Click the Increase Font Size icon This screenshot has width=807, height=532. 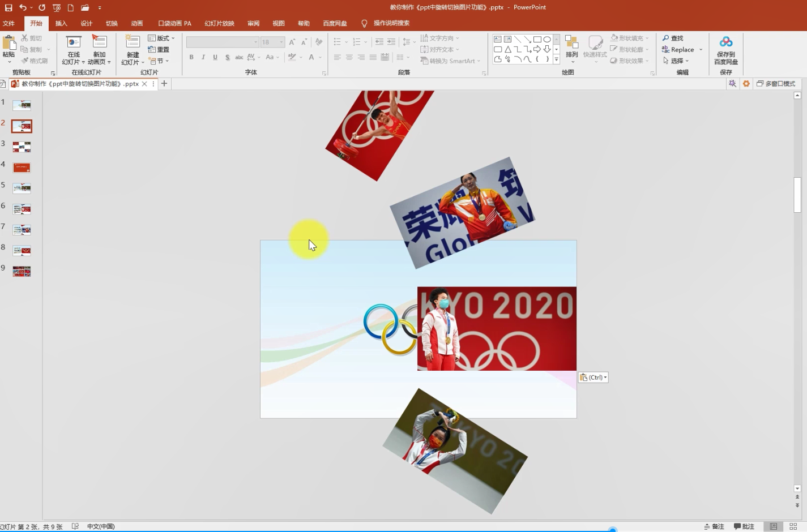pyautogui.click(x=292, y=42)
